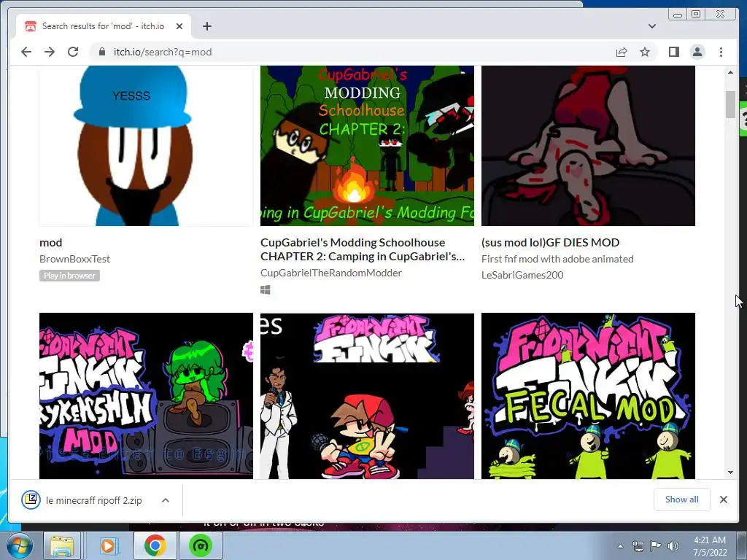Viewport: 747px width, 560px height.
Task: Switch to Chrome taskbar icon
Action: click(x=155, y=545)
